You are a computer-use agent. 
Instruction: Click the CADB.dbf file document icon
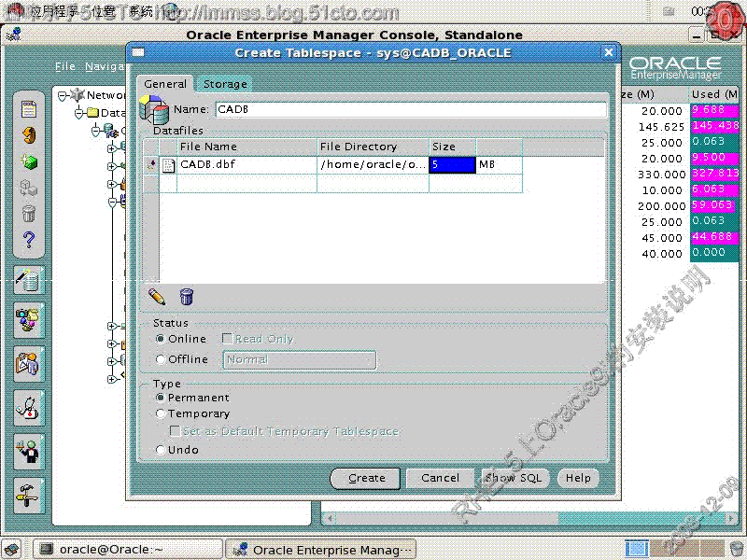[x=168, y=165]
